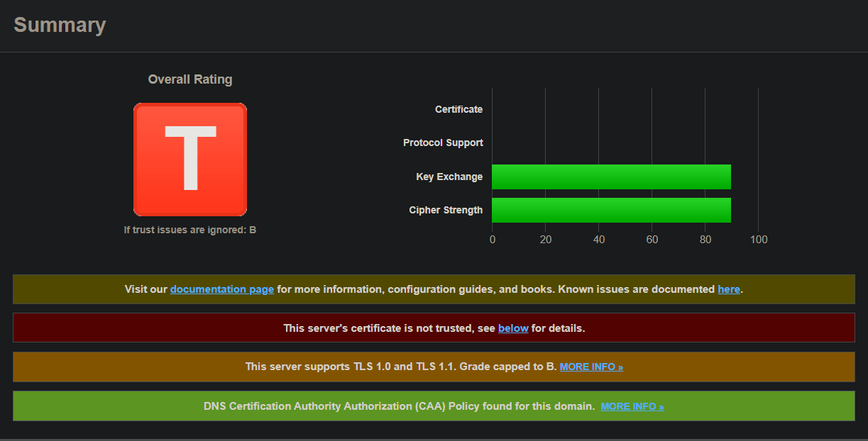The height and width of the screenshot is (441, 868).
Task: Click "If trust issues are ignored: B" text
Action: [x=190, y=229]
